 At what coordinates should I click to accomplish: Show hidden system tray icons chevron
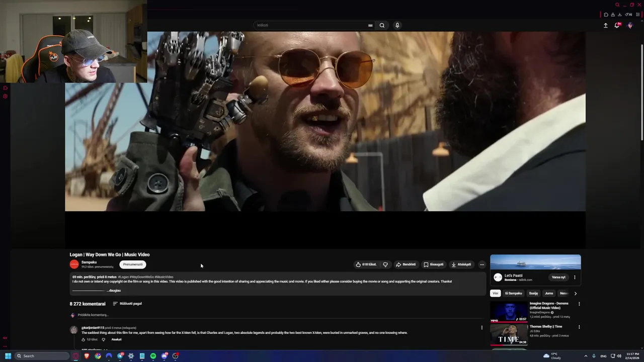coord(586,356)
